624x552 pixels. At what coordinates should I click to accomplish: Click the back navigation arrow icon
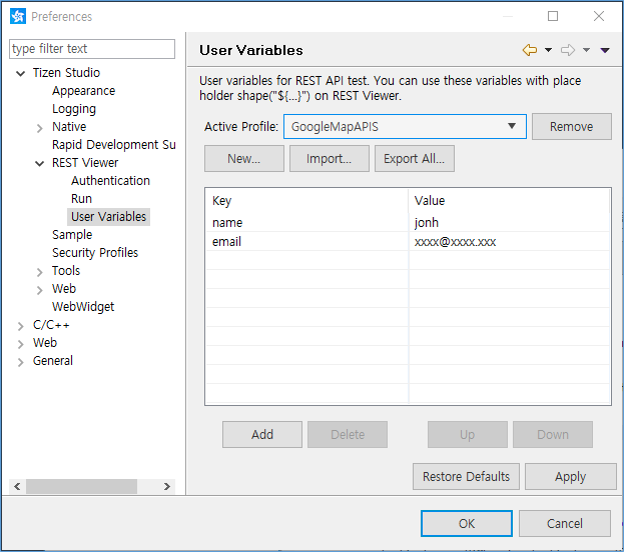(529, 50)
